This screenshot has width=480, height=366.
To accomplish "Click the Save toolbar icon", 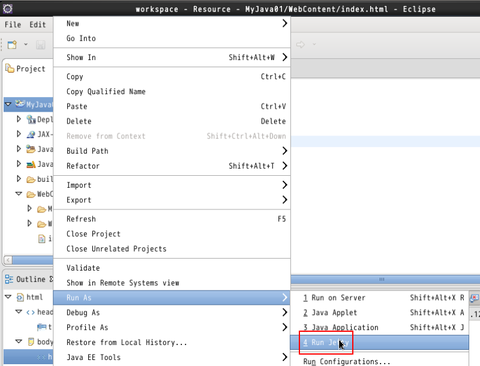I will tap(41, 45).
